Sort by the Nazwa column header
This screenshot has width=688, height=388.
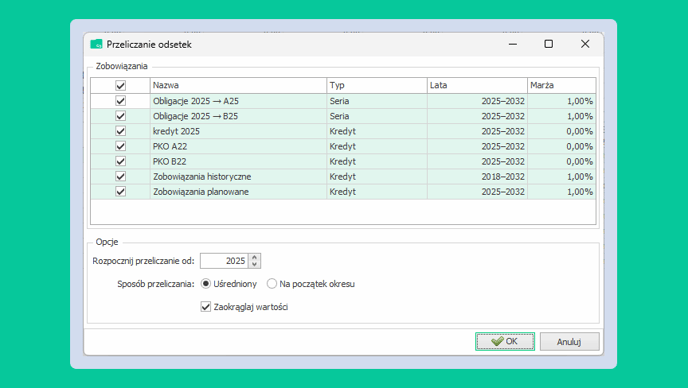coord(238,86)
